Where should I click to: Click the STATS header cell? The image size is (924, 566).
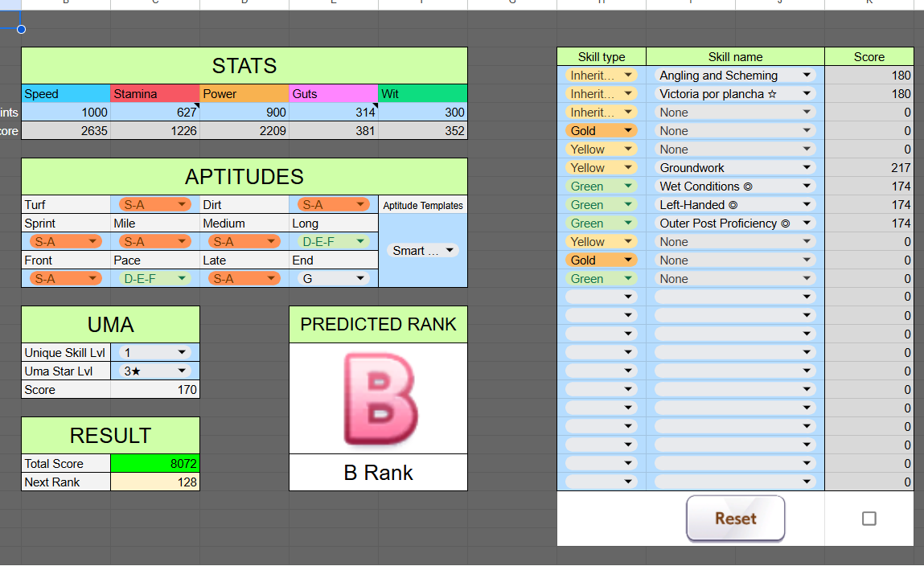pyautogui.click(x=244, y=65)
